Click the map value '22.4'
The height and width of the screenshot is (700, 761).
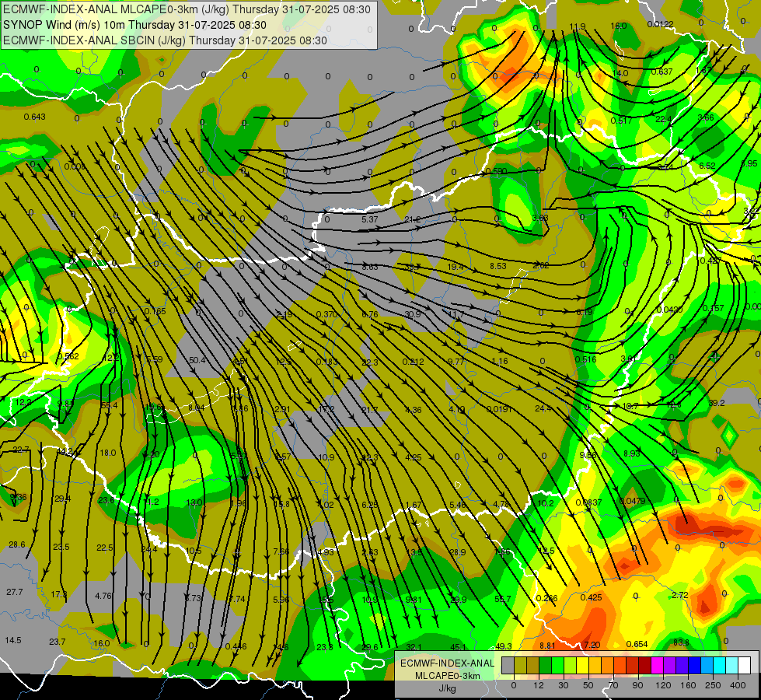[664, 119]
